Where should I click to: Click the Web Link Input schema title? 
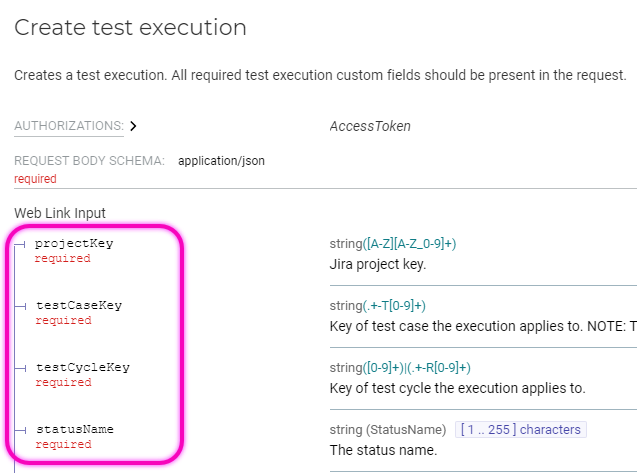tap(60, 212)
